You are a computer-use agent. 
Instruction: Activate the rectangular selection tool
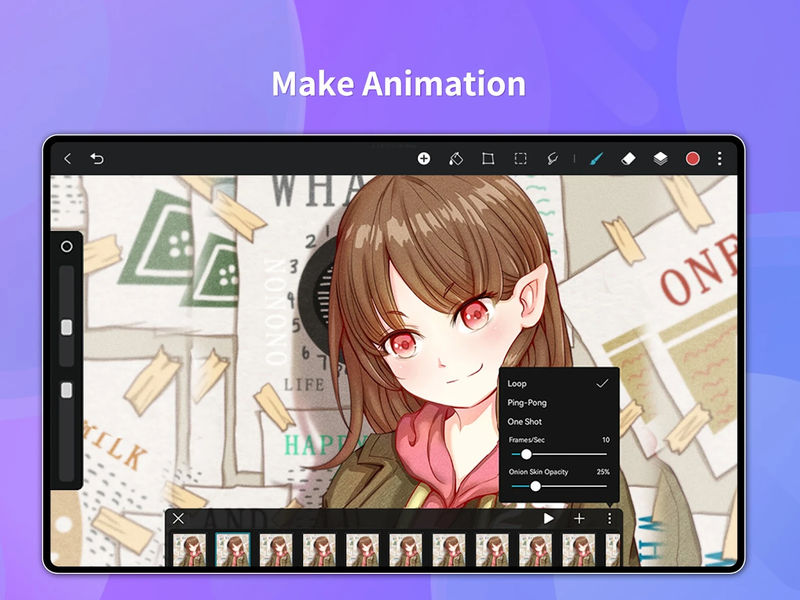point(521,158)
